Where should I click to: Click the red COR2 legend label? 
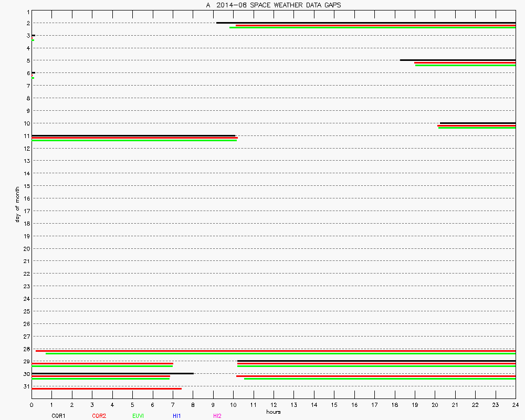99,416
